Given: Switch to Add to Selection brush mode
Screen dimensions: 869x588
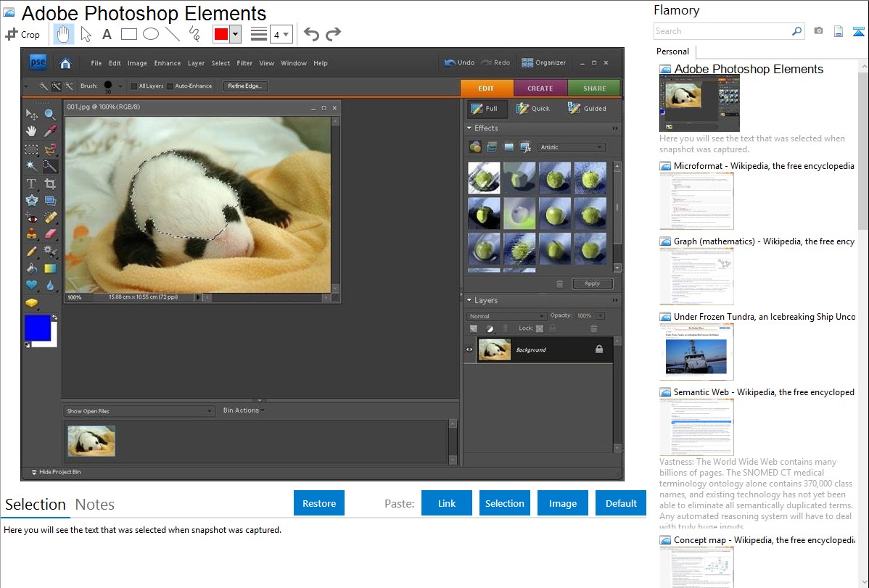Looking at the screenshot, I should coord(56,86).
